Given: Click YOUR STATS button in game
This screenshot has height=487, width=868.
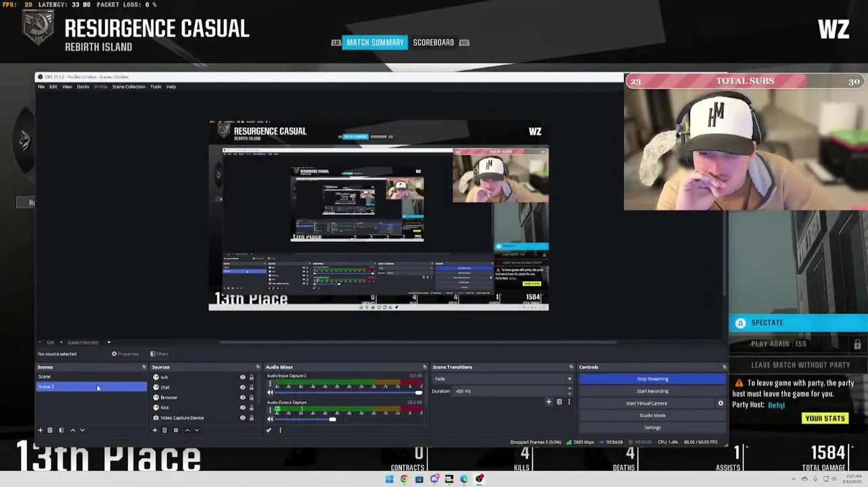Looking at the screenshot, I should (x=825, y=419).
